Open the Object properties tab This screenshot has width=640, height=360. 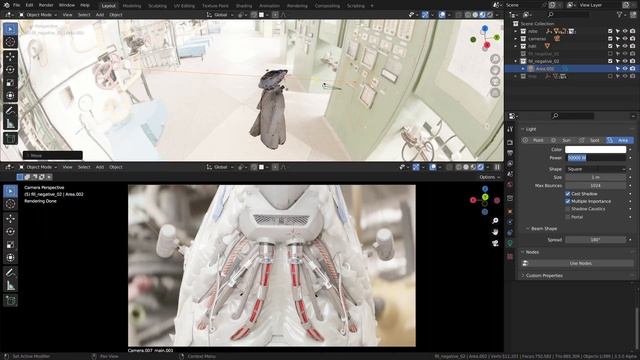(x=510, y=211)
